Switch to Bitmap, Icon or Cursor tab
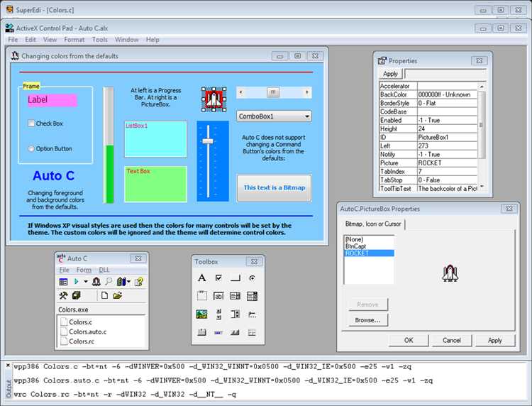Screen dimensions: 532x406 tap(373, 224)
